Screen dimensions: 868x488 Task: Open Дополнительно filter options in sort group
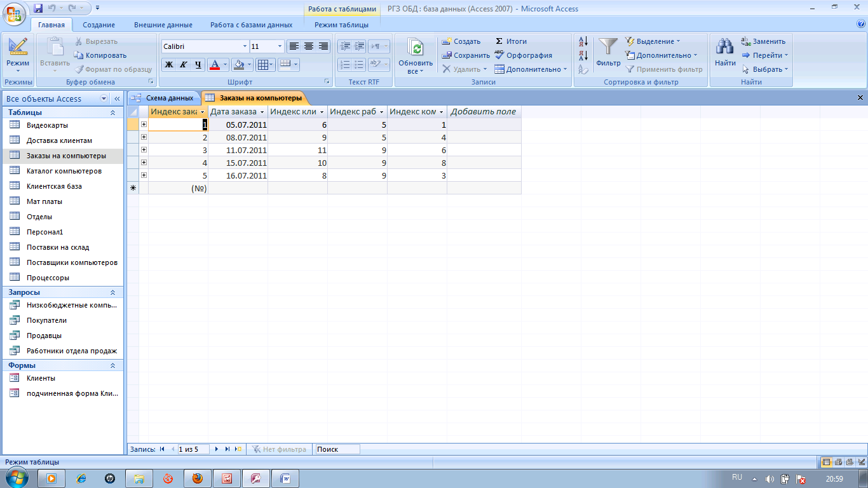(x=661, y=55)
